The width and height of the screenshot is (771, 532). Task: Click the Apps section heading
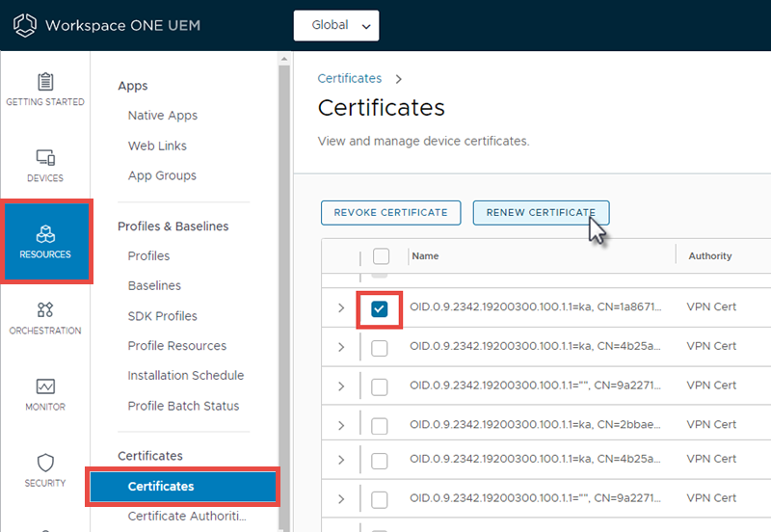pyautogui.click(x=133, y=86)
